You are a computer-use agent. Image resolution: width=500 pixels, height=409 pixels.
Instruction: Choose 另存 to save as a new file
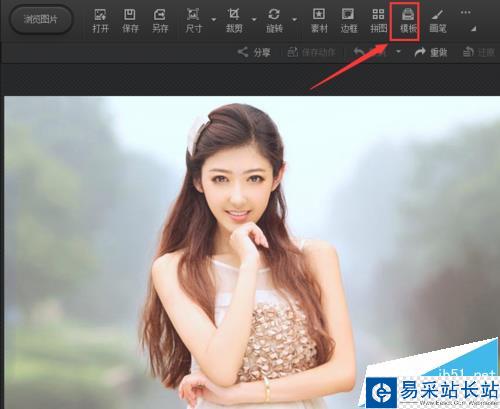[x=160, y=21]
